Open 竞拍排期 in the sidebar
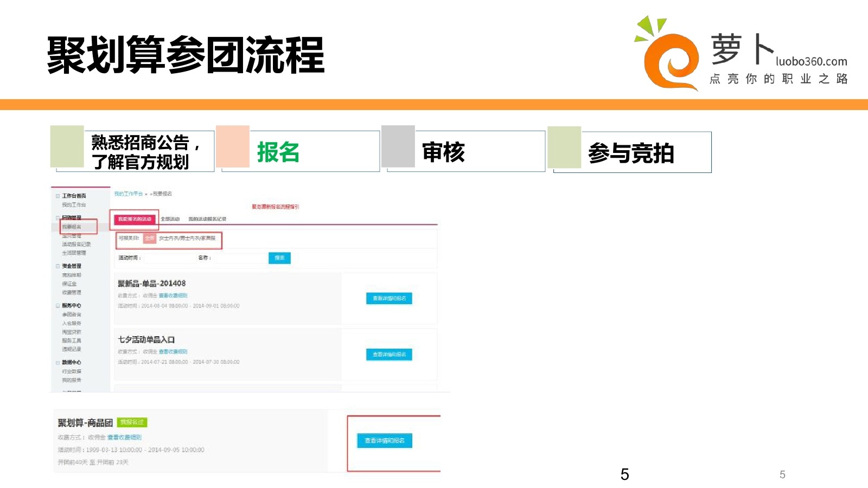 click(72, 275)
